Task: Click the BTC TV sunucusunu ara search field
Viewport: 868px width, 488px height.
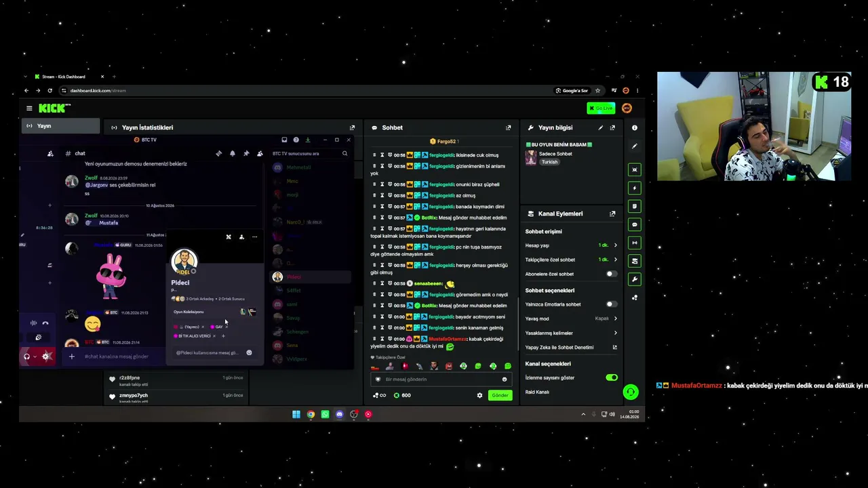Action: (310, 154)
